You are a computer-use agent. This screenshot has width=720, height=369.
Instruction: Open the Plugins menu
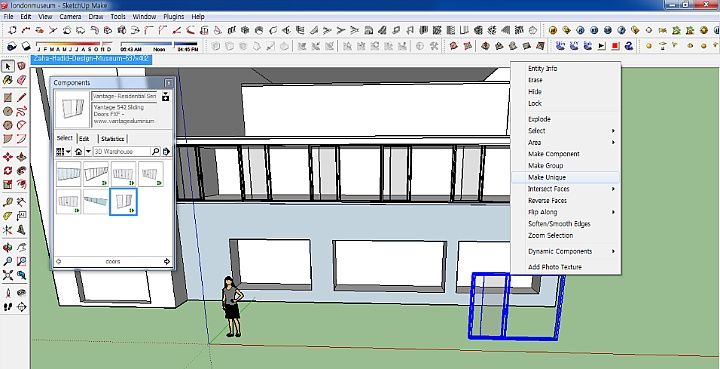[174, 17]
